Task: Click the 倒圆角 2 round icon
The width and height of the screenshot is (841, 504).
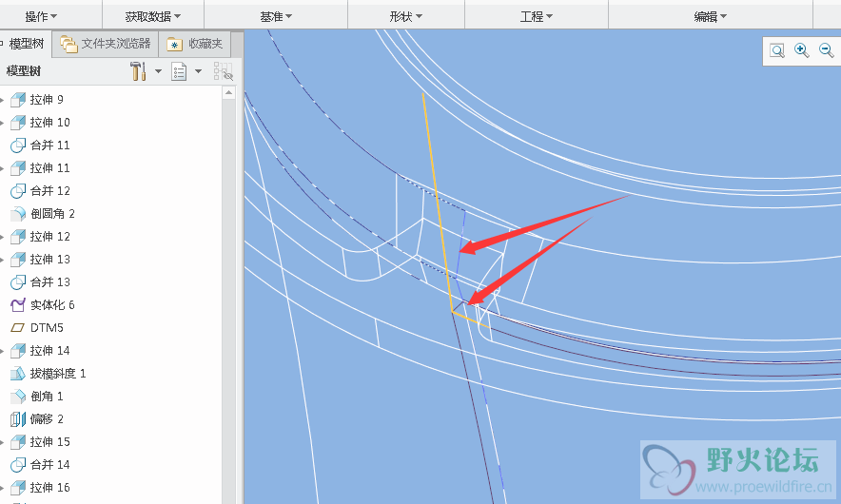Action: coord(18,214)
